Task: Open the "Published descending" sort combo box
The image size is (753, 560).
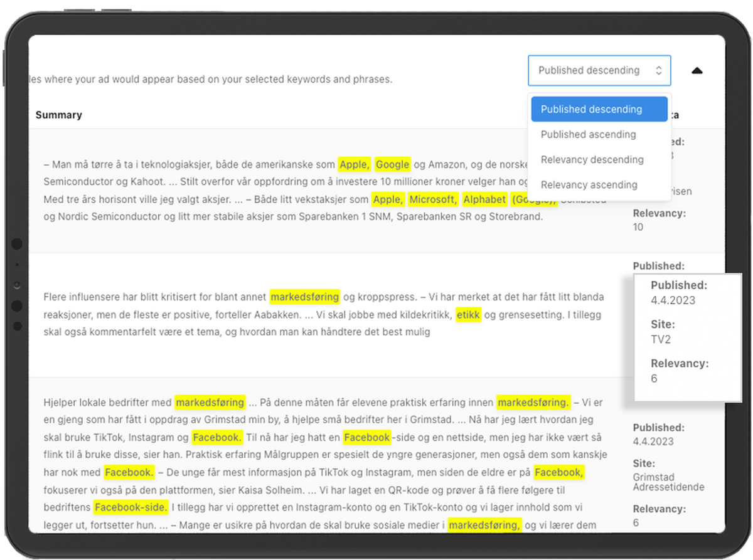Action: (x=599, y=71)
